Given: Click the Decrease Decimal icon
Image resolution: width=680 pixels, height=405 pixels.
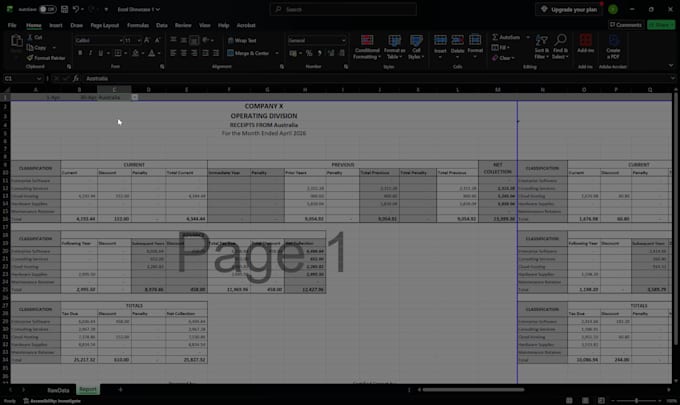Looking at the screenshot, I should point(342,53).
